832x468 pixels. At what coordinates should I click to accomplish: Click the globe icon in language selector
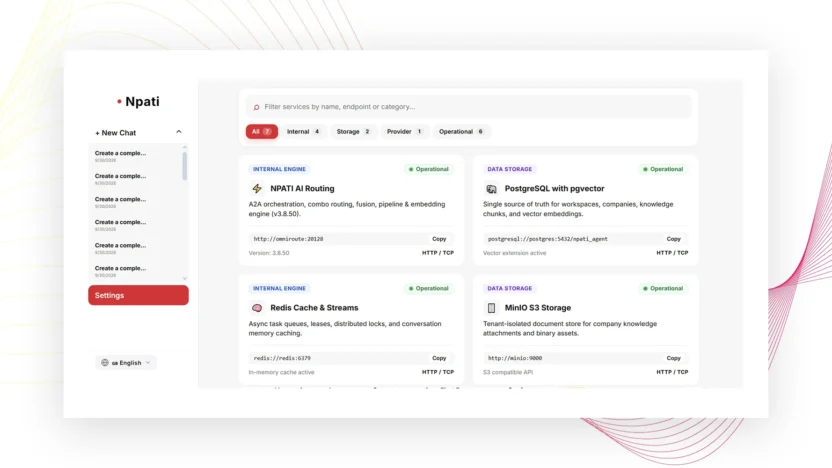105,362
